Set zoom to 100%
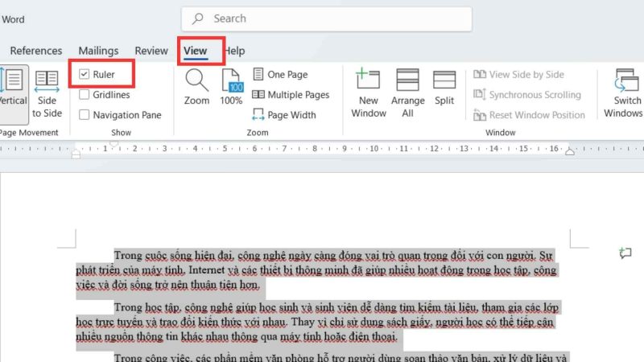 (x=231, y=87)
